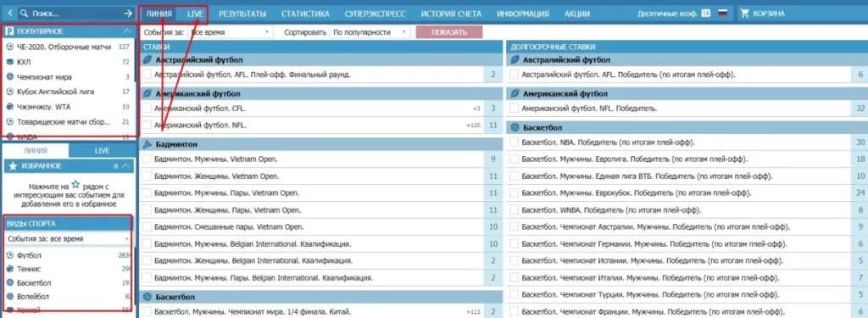The image size is (868, 318).
Task: Select sidebar Live tab
Action: 102,151
